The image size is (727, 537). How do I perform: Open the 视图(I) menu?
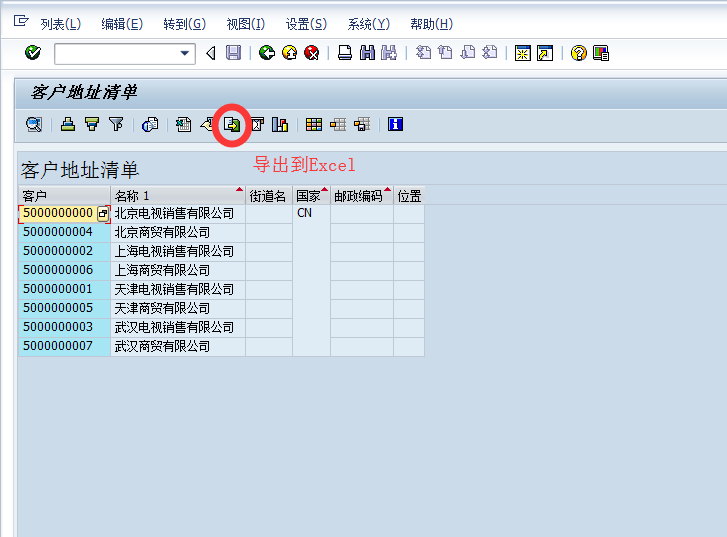pos(245,24)
